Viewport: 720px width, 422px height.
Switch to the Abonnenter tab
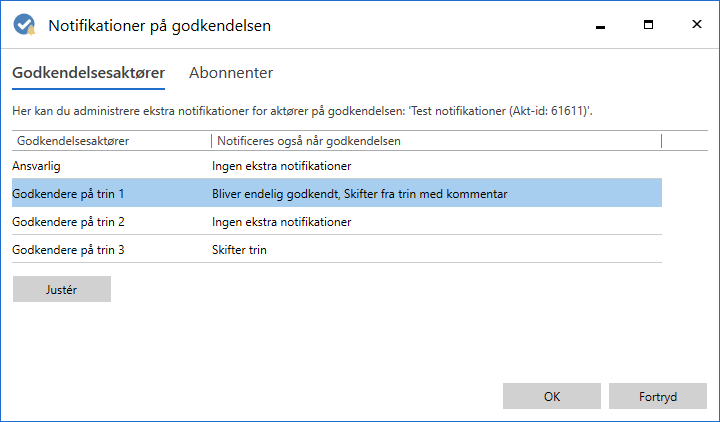pyautogui.click(x=231, y=73)
